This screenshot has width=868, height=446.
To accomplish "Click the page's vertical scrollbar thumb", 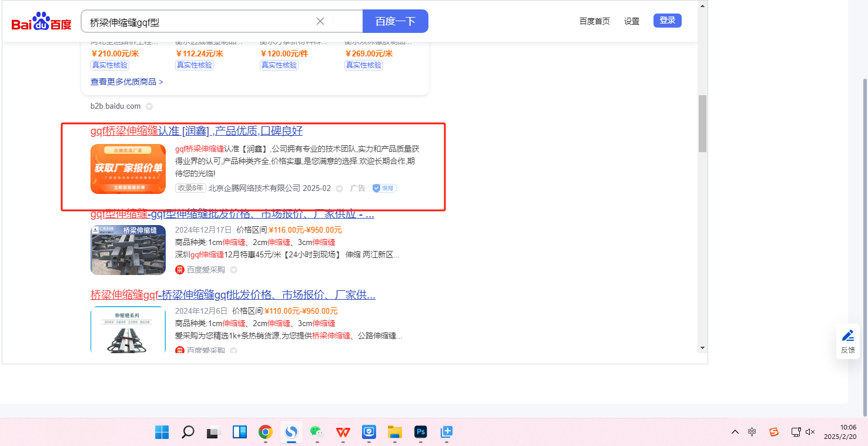I will [x=702, y=123].
